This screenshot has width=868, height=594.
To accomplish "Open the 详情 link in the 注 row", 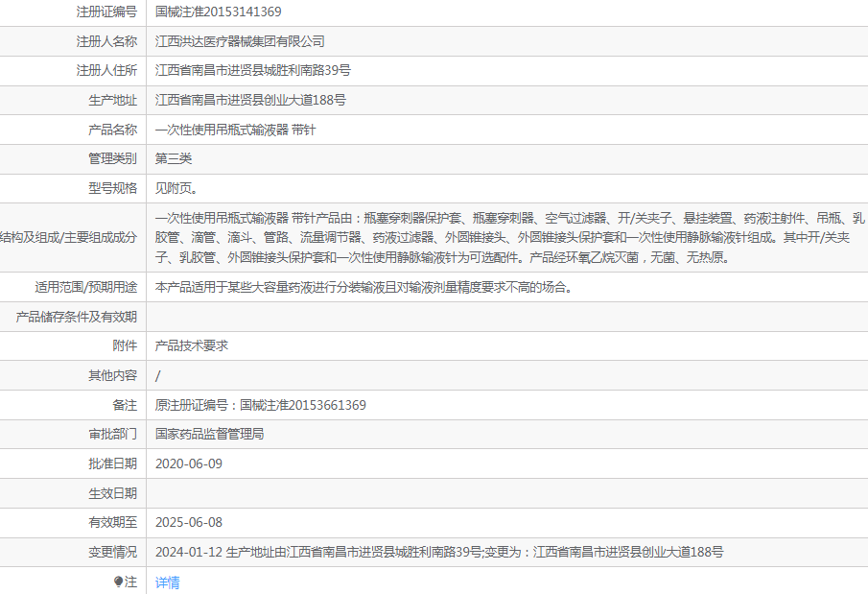I will [x=167, y=582].
